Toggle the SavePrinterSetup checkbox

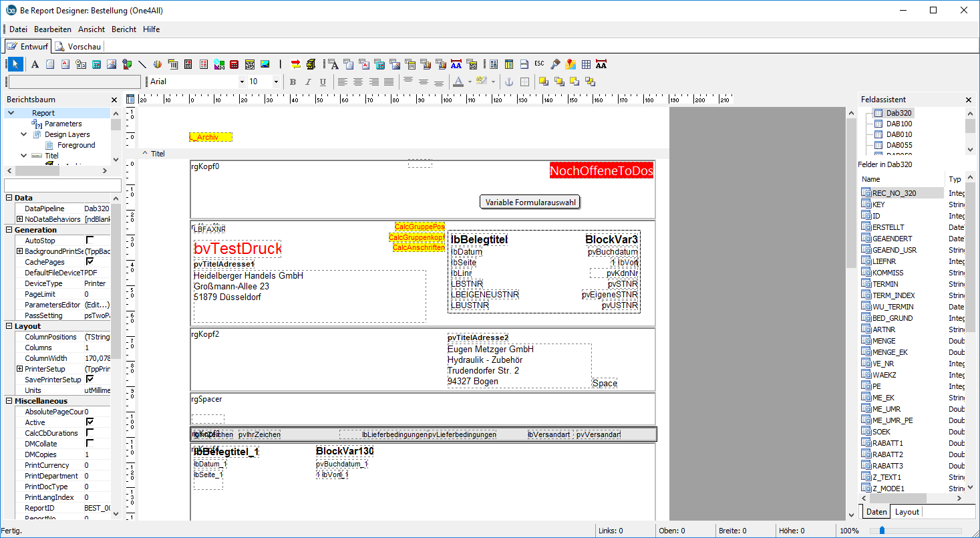[90, 380]
